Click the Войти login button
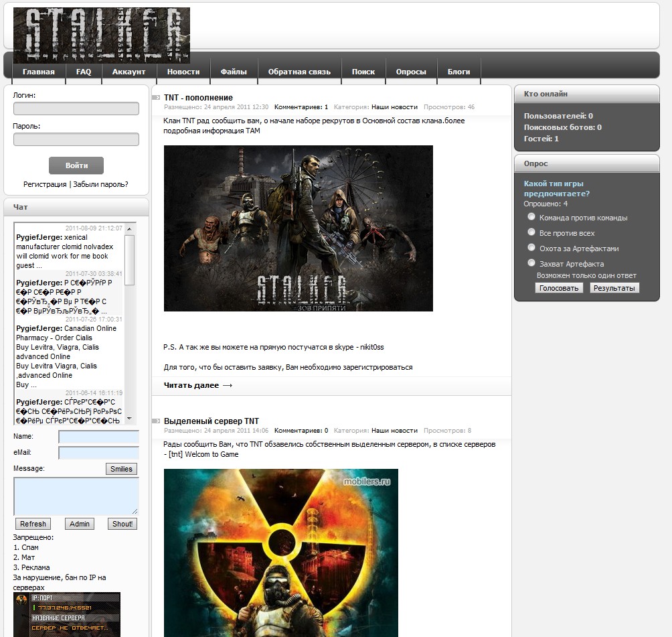The image size is (672, 637). point(76,165)
